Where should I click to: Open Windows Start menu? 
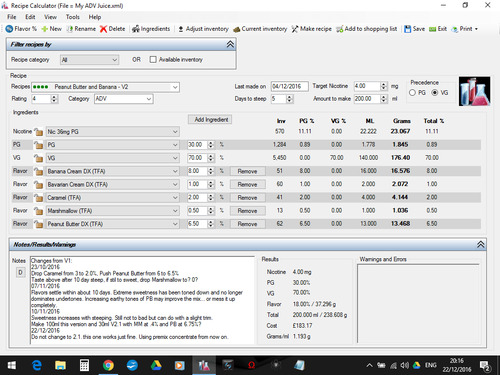tap(12, 365)
